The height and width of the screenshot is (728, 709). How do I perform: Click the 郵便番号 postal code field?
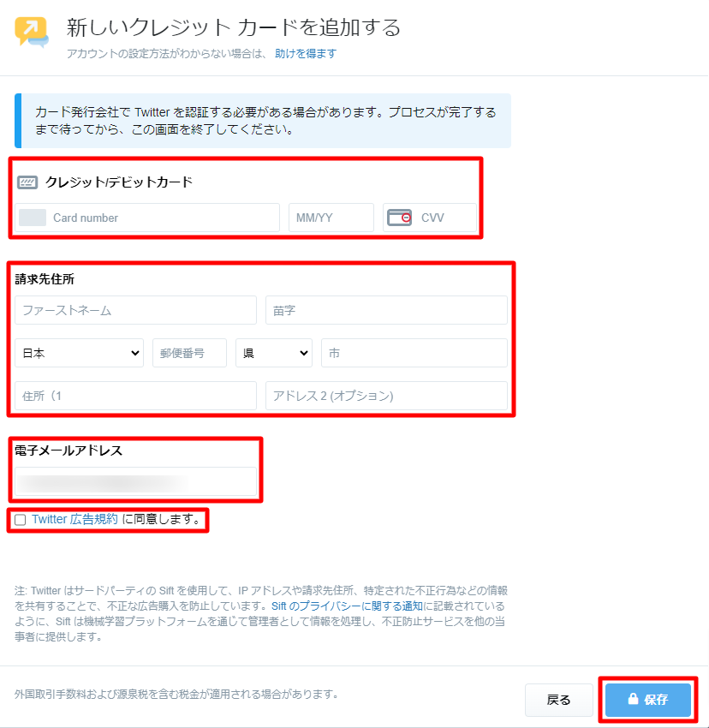pyautogui.click(x=189, y=353)
